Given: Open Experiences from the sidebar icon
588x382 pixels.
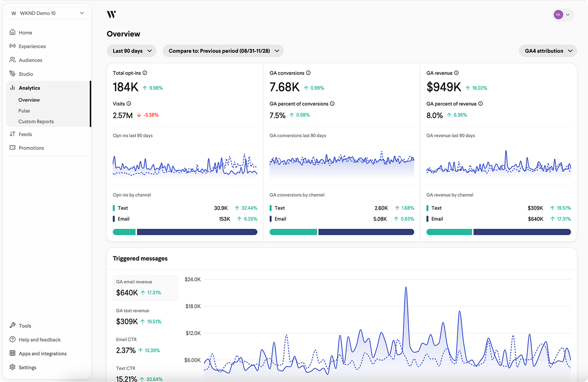Looking at the screenshot, I should (x=12, y=46).
